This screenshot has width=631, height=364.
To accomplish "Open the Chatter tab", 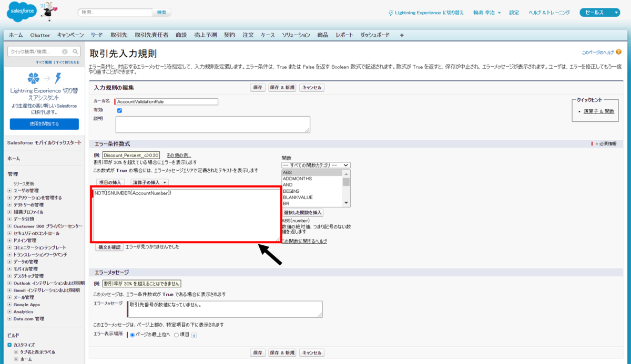I will 40,35.
